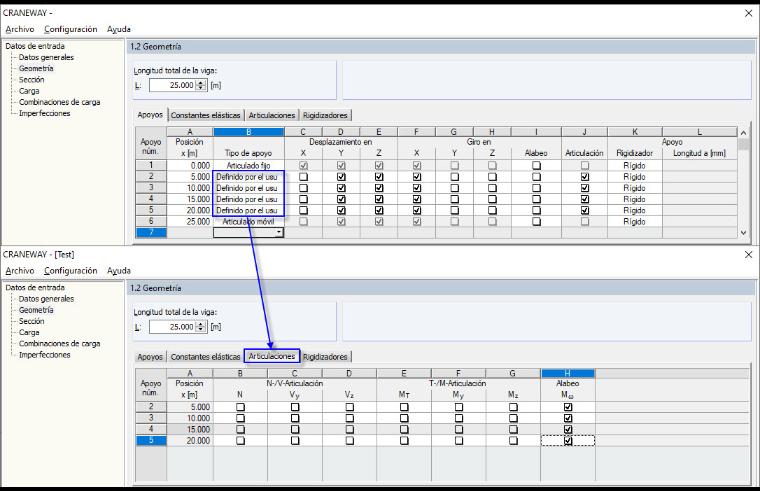
Task: Open Archivo menu in CRANEWAY [Test] window
Action: click(20, 270)
